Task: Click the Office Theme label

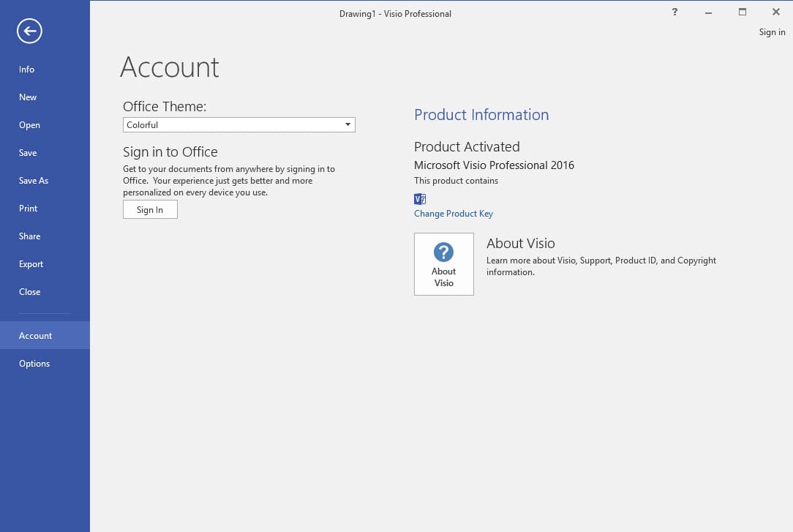Action: 165,106
